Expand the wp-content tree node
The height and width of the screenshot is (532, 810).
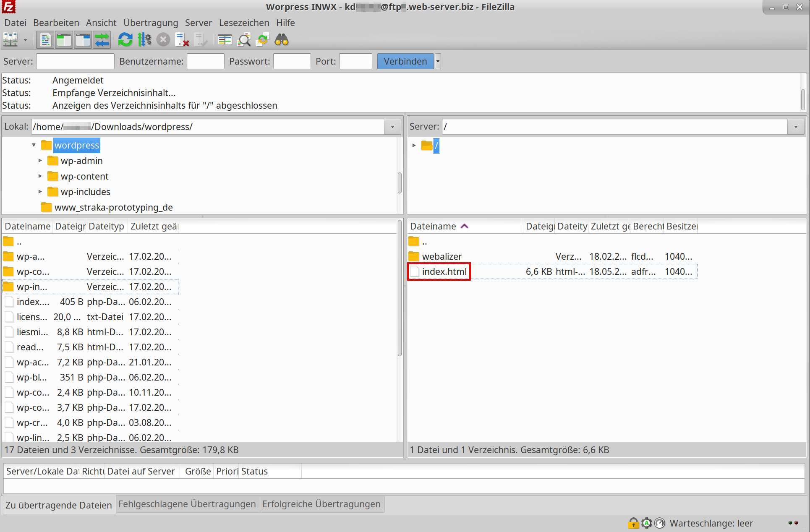click(x=40, y=176)
